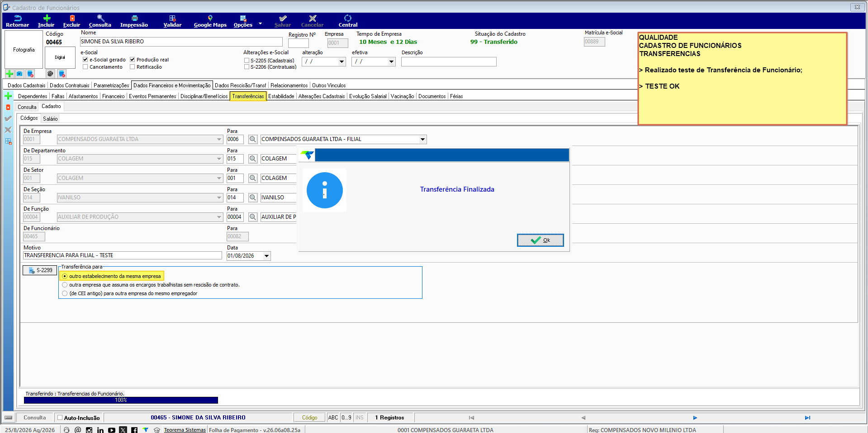
Task: Click the camera icon under Fotografia
Action: [19, 74]
